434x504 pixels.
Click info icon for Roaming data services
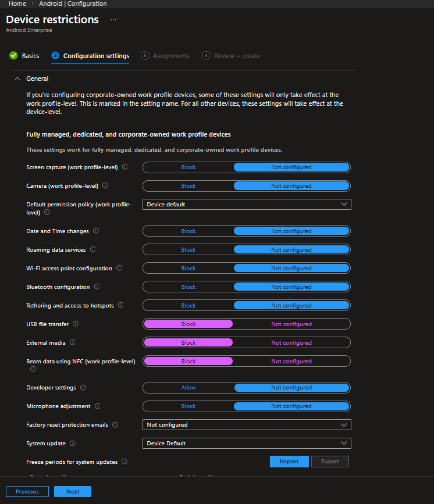[93, 250]
